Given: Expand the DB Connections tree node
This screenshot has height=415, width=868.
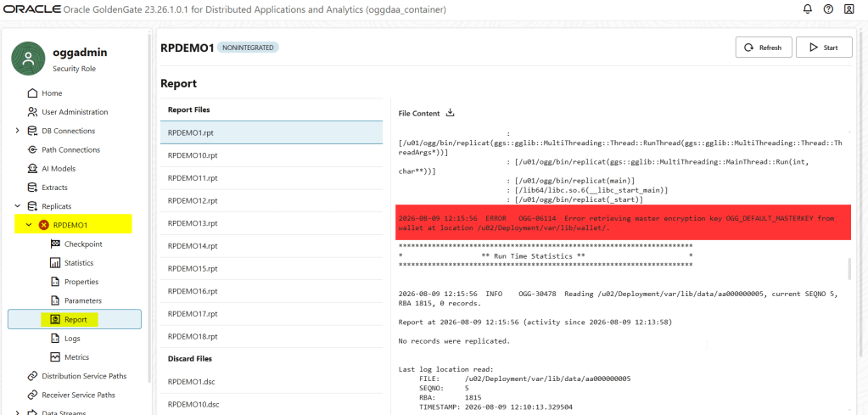Looking at the screenshot, I should tap(17, 131).
